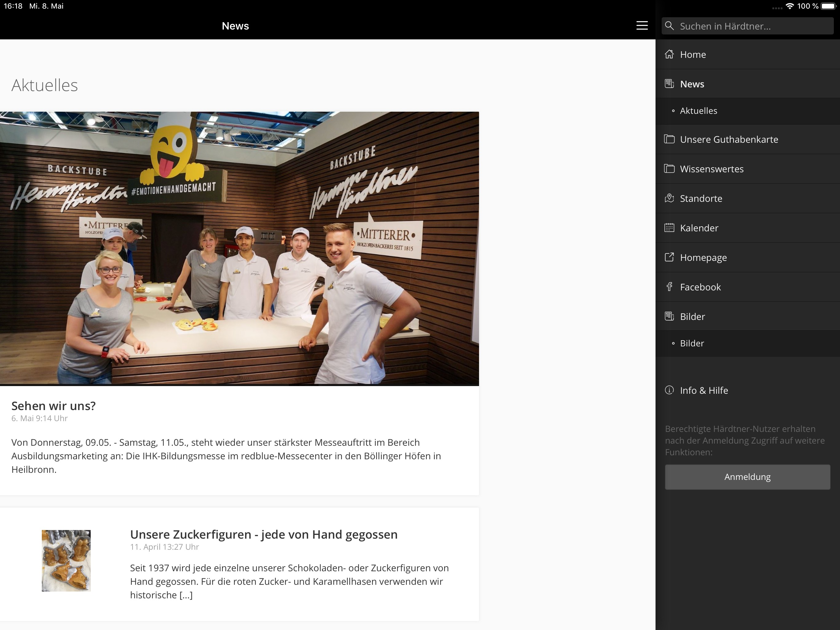Open the Facebook menu entry
This screenshot has width=840, height=630.
(x=748, y=287)
